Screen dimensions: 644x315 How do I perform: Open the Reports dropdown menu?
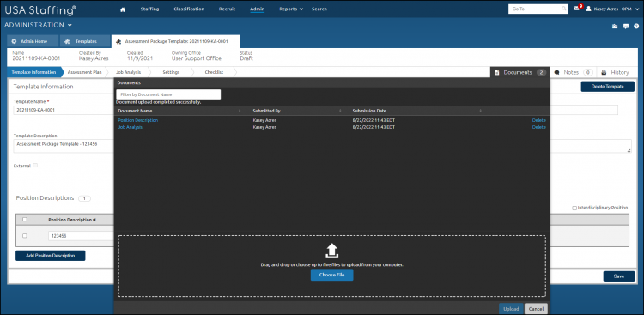[x=291, y=9]
